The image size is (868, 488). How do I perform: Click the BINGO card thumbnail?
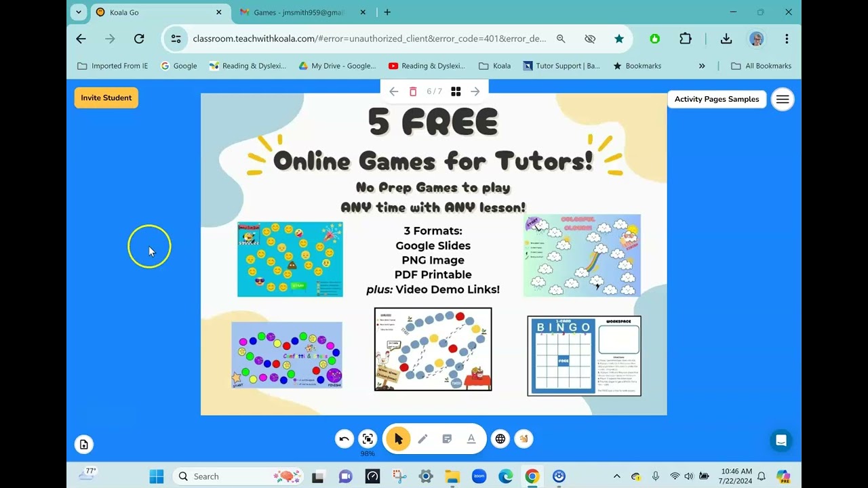click(585, 356)
